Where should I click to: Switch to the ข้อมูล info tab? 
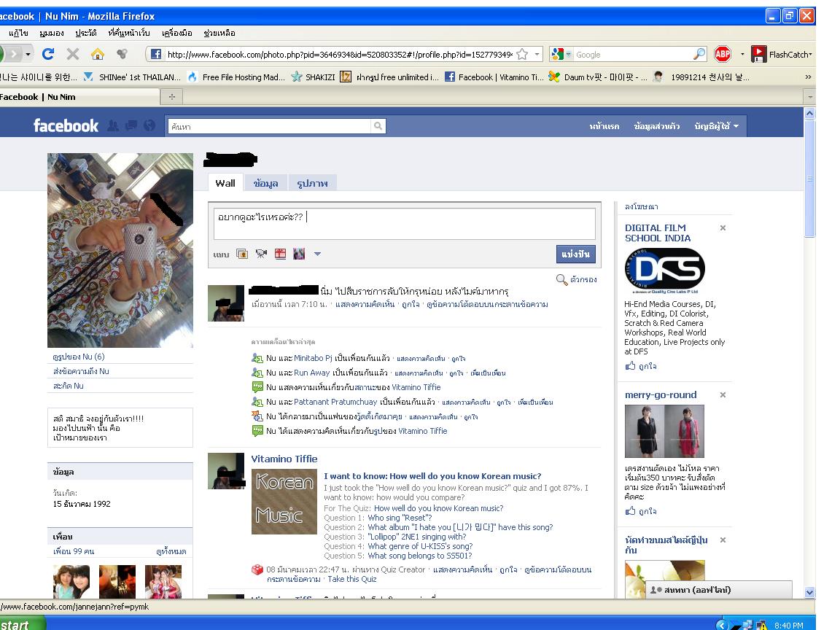[x=265, y=183]
